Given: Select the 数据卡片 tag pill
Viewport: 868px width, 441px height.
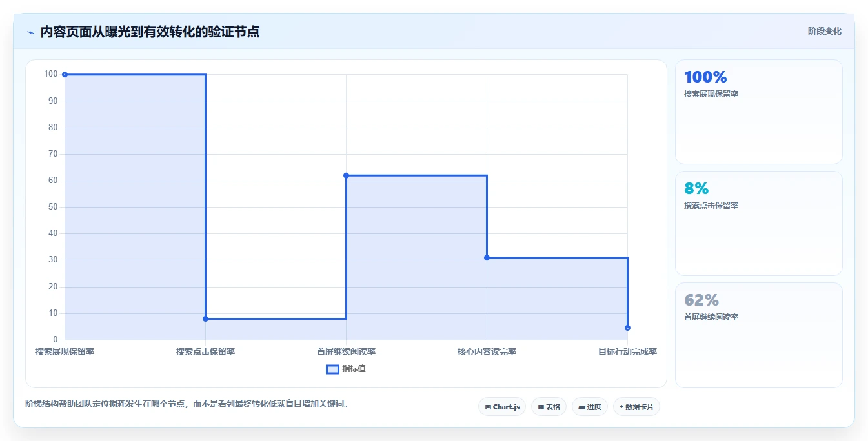Looking at the screenshot, I should click(x=636, y=407).
